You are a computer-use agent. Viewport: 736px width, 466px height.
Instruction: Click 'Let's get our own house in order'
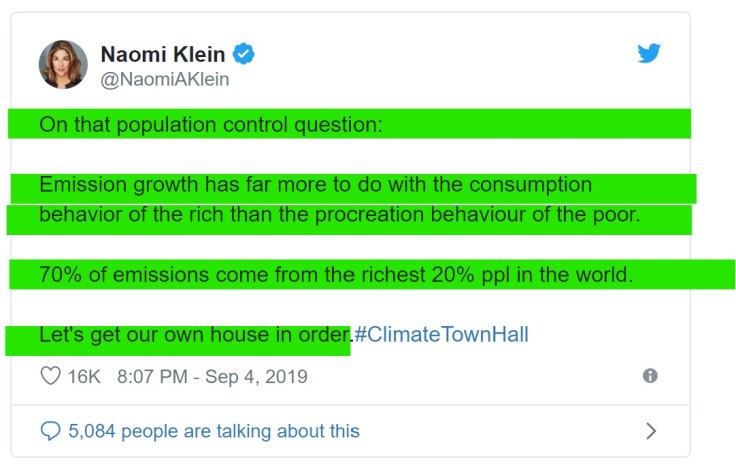[x=195, y=335]
